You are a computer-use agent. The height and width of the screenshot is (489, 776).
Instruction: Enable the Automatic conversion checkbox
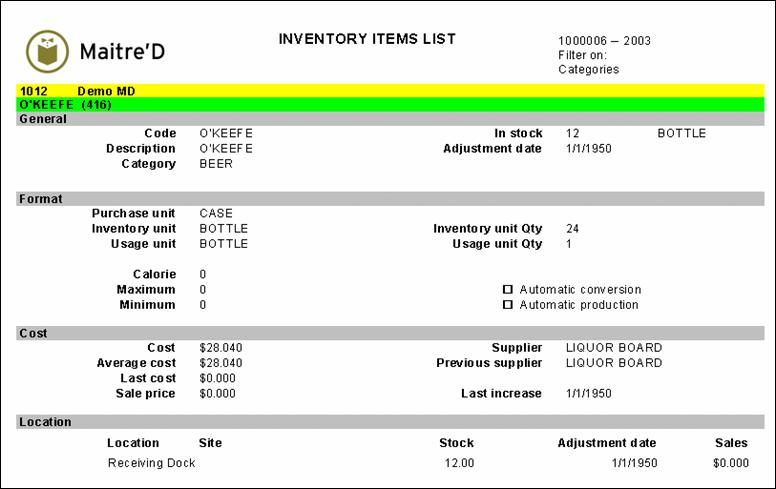click(x=507, y=290)
